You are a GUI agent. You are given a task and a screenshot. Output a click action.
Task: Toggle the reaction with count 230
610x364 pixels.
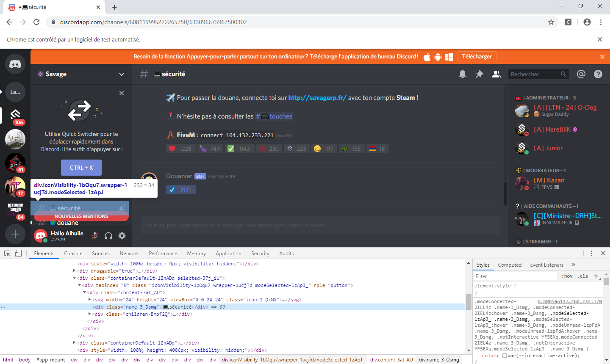tap(269, 149)
